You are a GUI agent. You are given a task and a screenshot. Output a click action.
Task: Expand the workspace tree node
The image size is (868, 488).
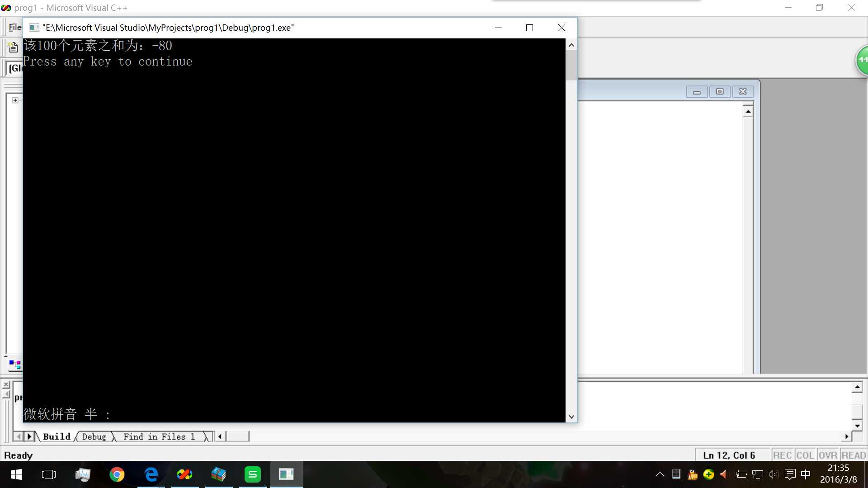[15, 100]
